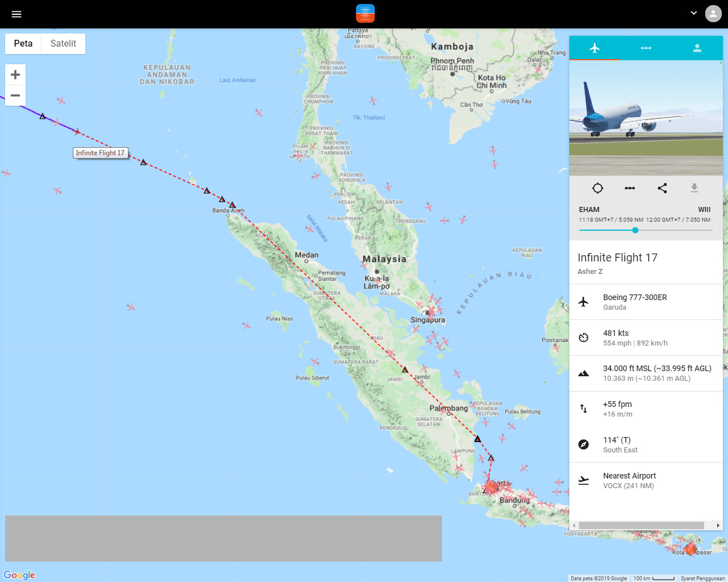
Task: Open the hamburger main menu
Action: tap(16, 14)
